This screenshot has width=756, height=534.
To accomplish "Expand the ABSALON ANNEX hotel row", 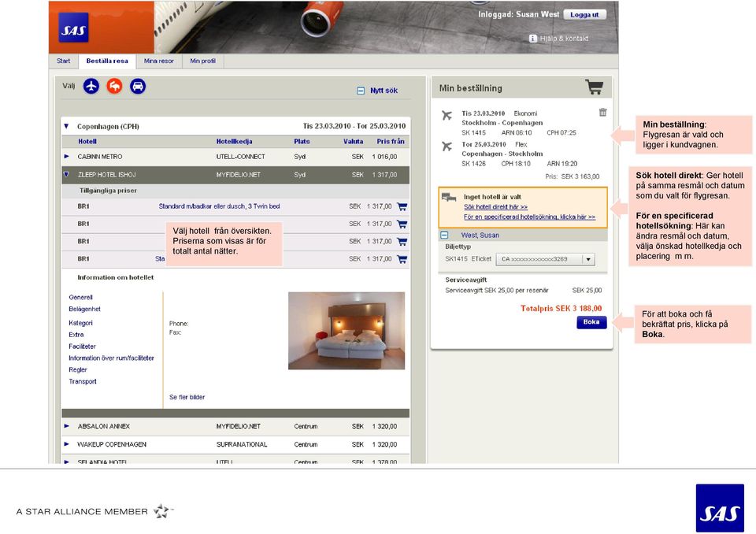I will 66,426.
